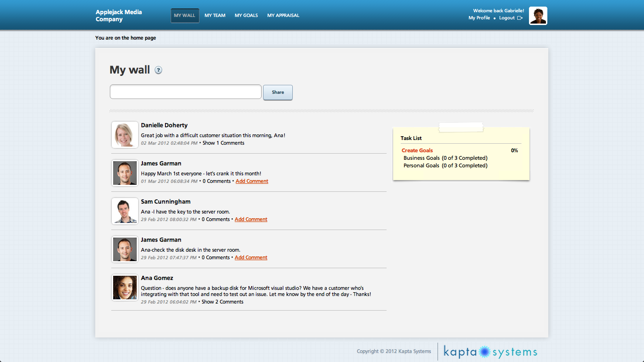Focus the wall post text field

[186, 92]
